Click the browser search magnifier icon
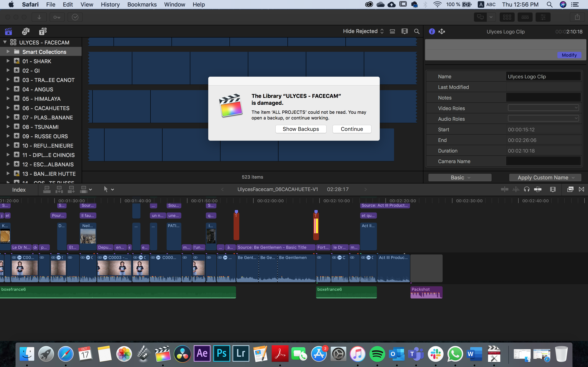The image size is (588, 367). [417, 31]
